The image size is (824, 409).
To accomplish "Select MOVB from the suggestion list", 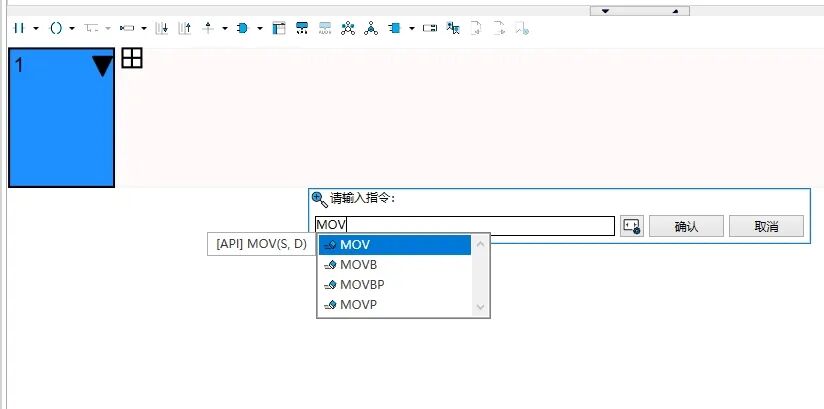I will tap(395, 265).
